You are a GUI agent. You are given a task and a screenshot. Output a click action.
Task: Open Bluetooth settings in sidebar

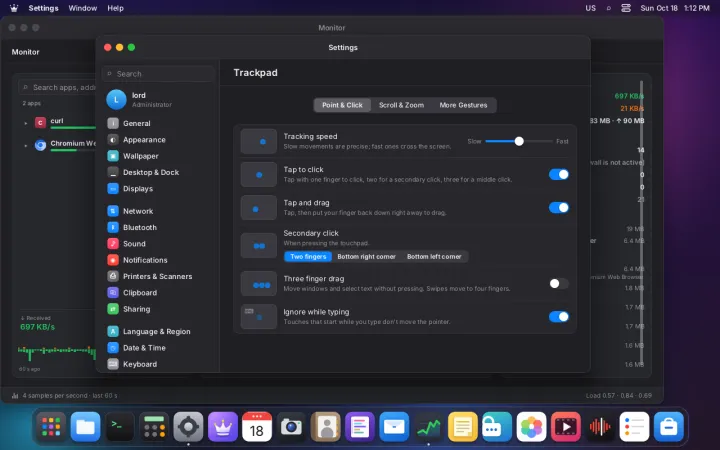coord(158,227)
